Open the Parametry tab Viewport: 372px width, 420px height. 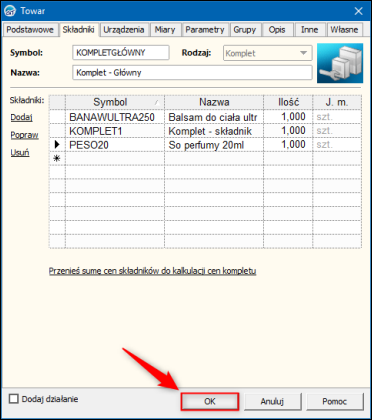[x=205, y=30]
